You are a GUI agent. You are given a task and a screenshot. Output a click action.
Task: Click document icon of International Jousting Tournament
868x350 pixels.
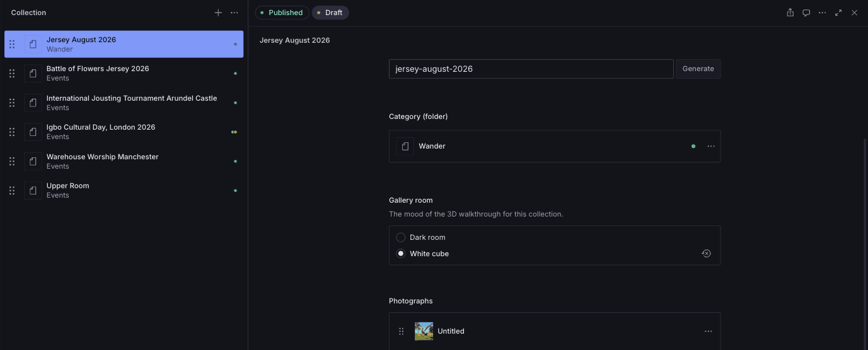click(x=33, y=103)
